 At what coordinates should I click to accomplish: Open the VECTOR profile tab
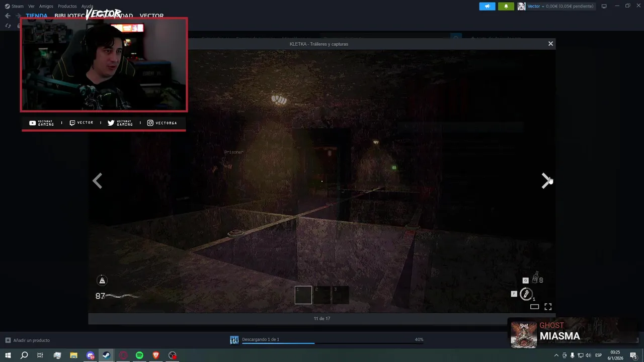tap(151, 16)
